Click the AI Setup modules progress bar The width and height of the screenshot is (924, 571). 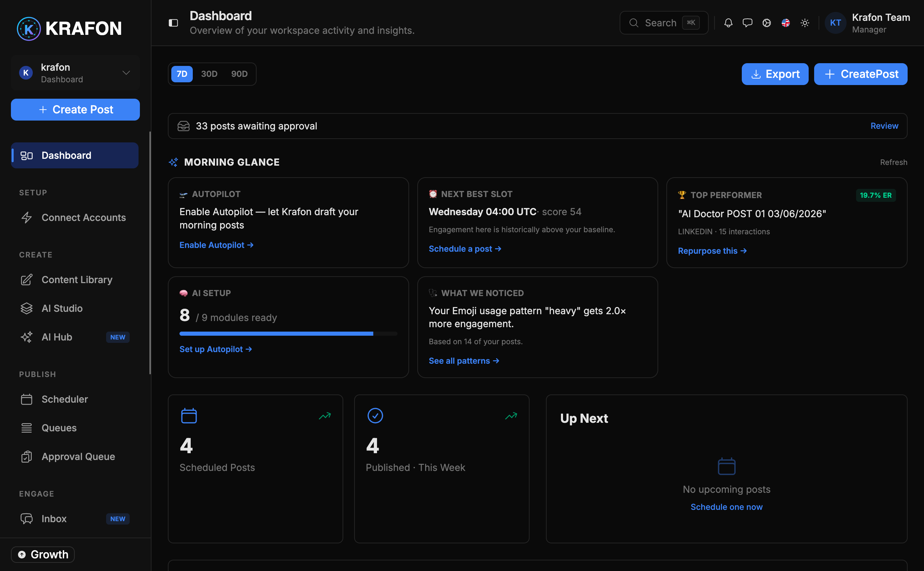(289, 334)
